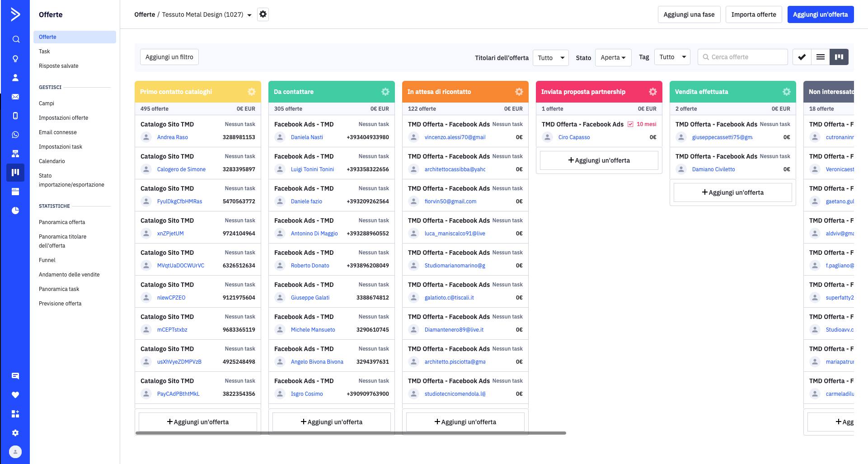Open the reports pie chart icon
This screenshot has height=464, width=868.
pyautogui.click(x=15, y=211)
